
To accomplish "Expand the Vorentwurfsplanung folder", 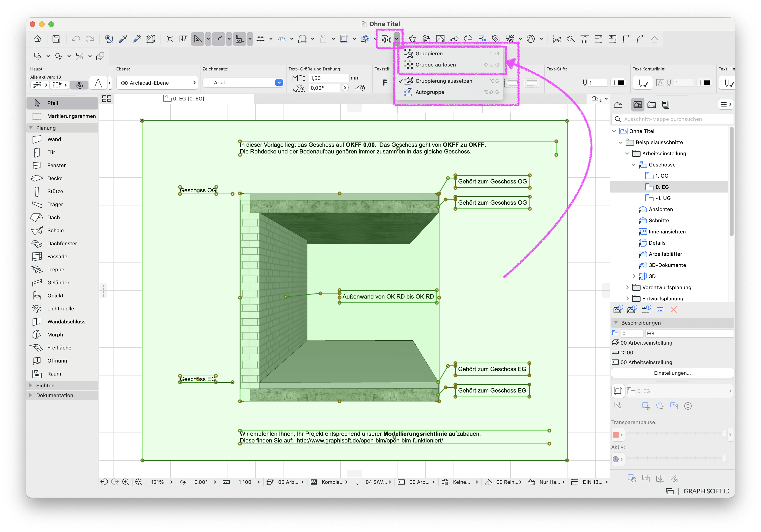I will [x=627, y=288].
